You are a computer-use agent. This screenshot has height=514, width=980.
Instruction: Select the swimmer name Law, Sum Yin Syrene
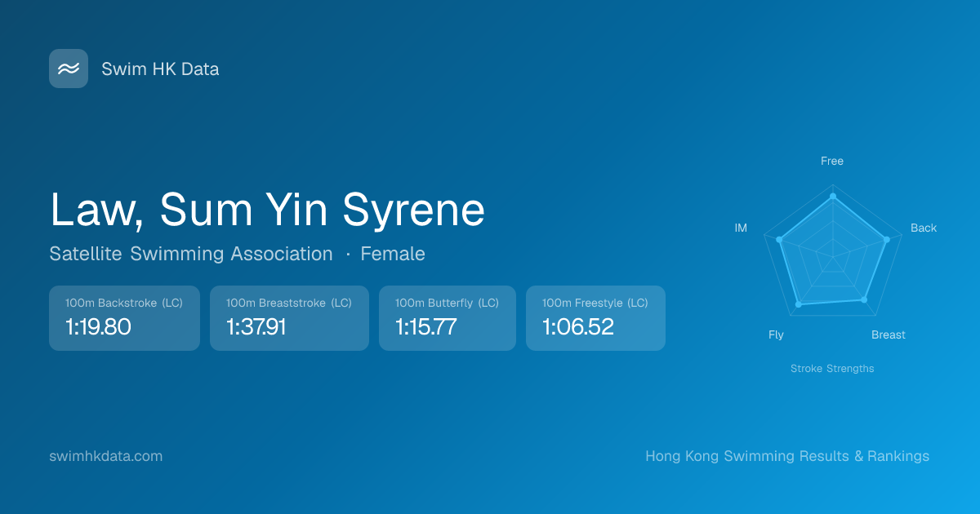[x=267, y=209]
